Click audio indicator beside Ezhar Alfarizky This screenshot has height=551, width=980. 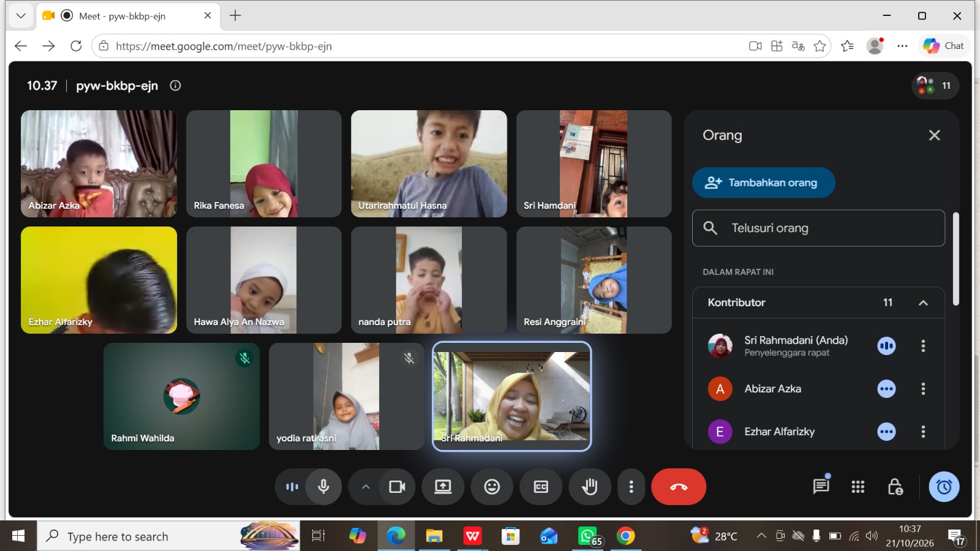click(886, 432)
